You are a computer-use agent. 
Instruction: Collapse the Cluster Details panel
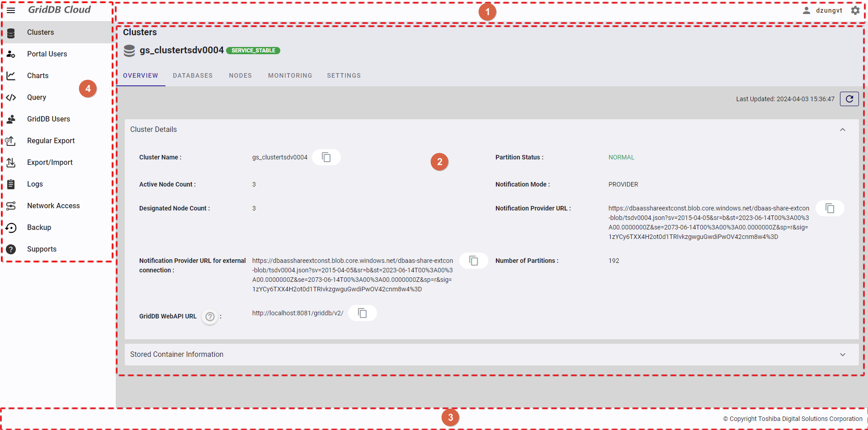[842, 130]
